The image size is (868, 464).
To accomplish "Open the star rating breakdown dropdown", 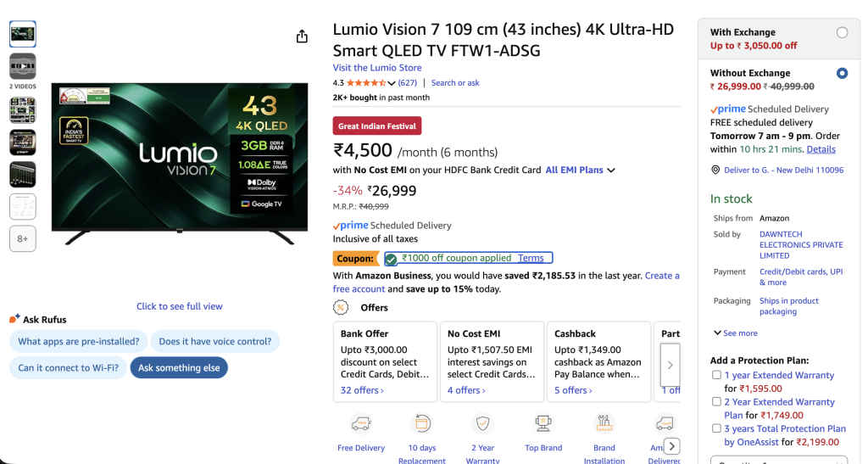I will click(x=392, y=83).
